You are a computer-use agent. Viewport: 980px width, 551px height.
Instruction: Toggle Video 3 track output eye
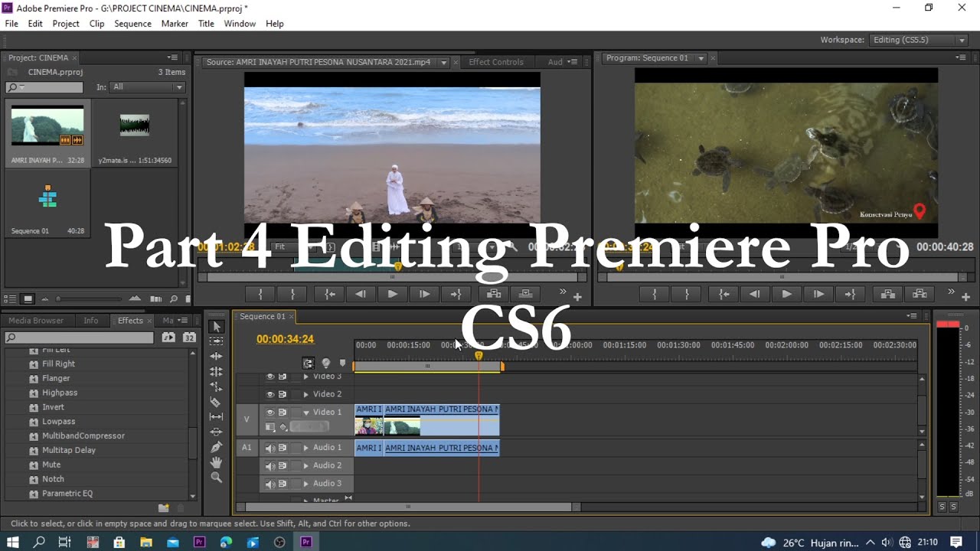pyautogui.click(x=270, y=377)
